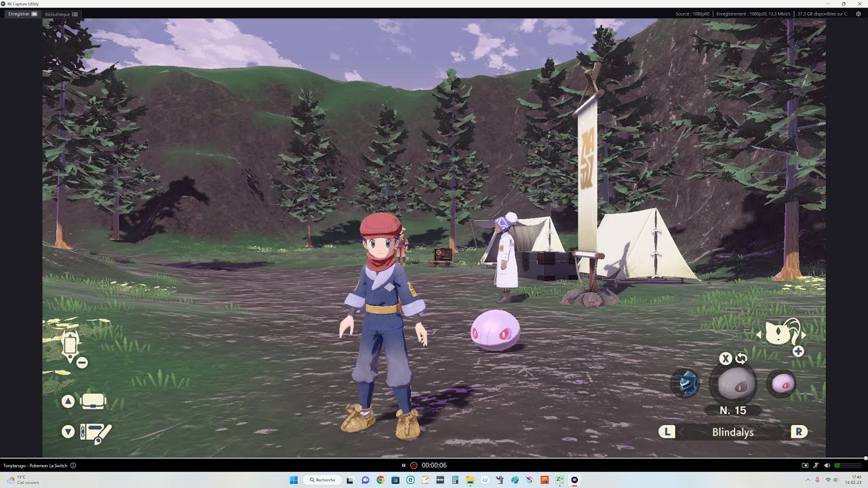The image size is (868, 488).
Task: Expand hidden system tray icons chevron
Action: (x=807, y=480)
